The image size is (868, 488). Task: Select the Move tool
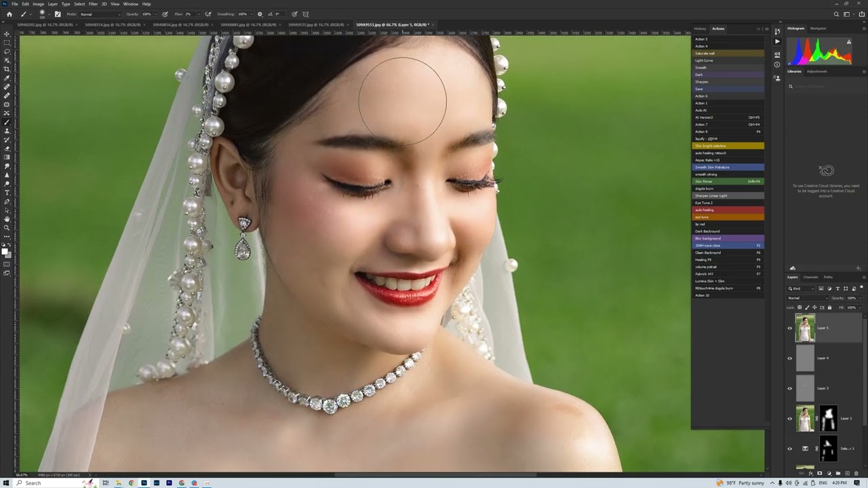tap(7, 34)
